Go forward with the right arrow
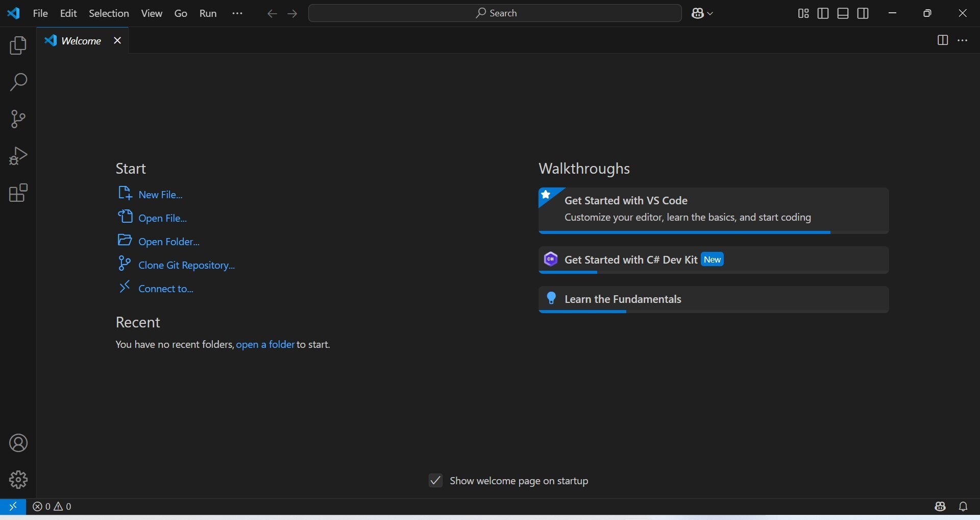This screenshot has height=520, width=980. pos(292,14)
